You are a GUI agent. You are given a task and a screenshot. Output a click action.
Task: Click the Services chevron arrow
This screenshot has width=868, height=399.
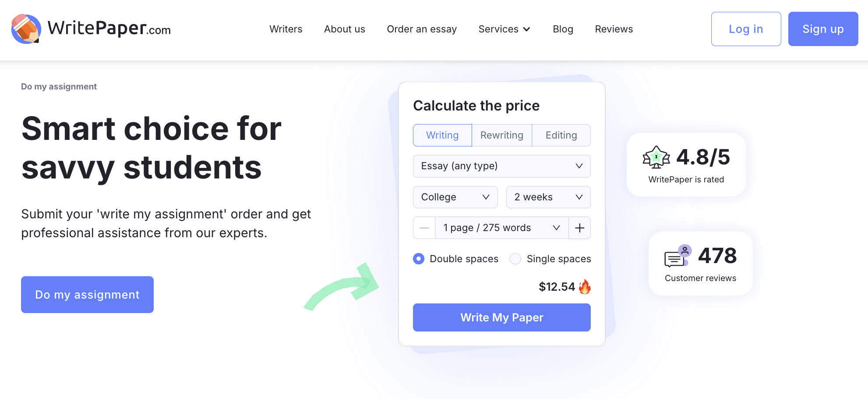[x=527, y=29]
